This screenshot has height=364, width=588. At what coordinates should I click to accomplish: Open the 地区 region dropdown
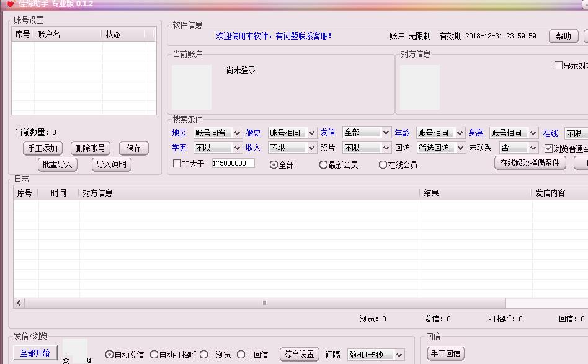pos(218,133)
